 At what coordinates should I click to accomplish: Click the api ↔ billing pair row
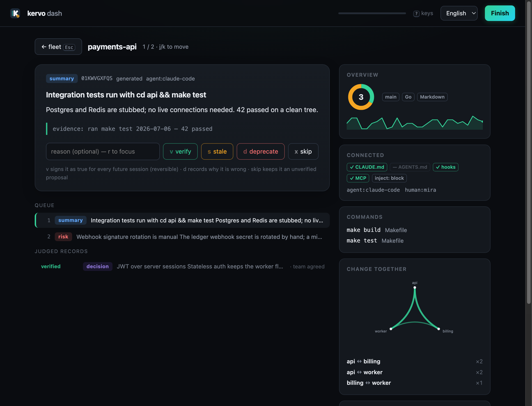coord(415,362)
